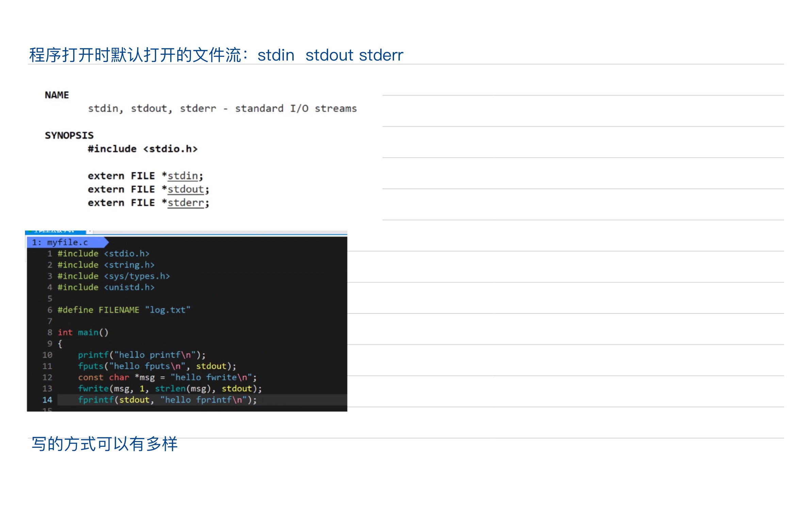
Task: Click the NAME section heading
Action: (56, 95)
